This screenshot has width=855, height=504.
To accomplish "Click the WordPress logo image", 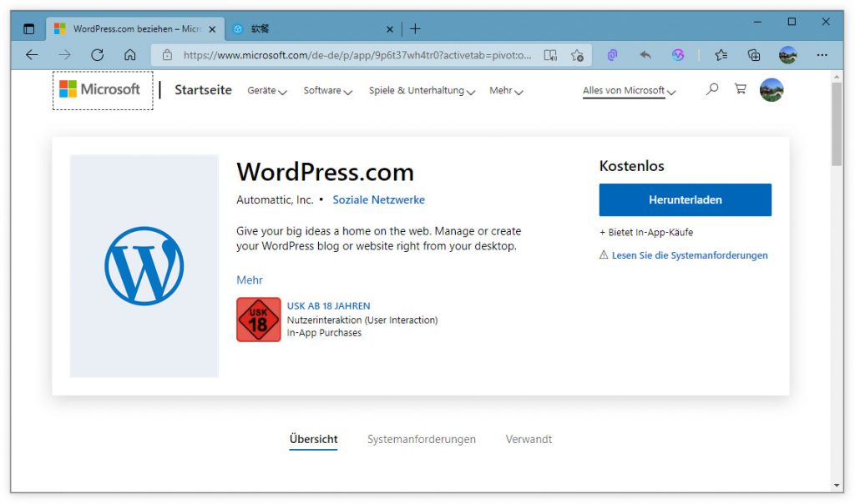I will coord(144,265).
